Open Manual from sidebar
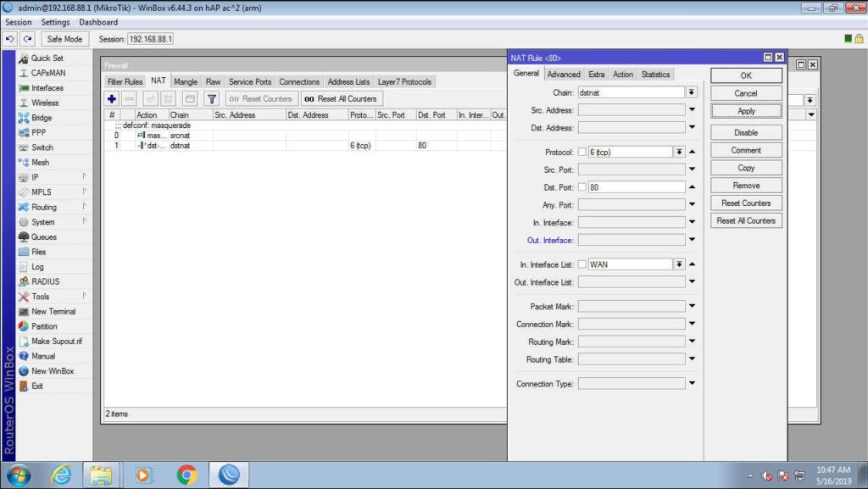The height and width of the screenshot is (489, 868). point(42,356)
